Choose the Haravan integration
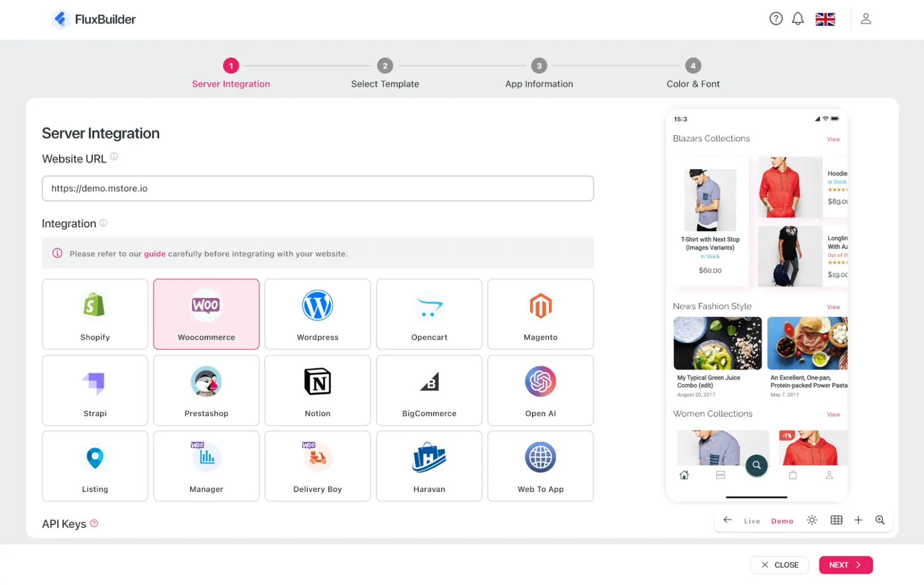 (429, 466)
